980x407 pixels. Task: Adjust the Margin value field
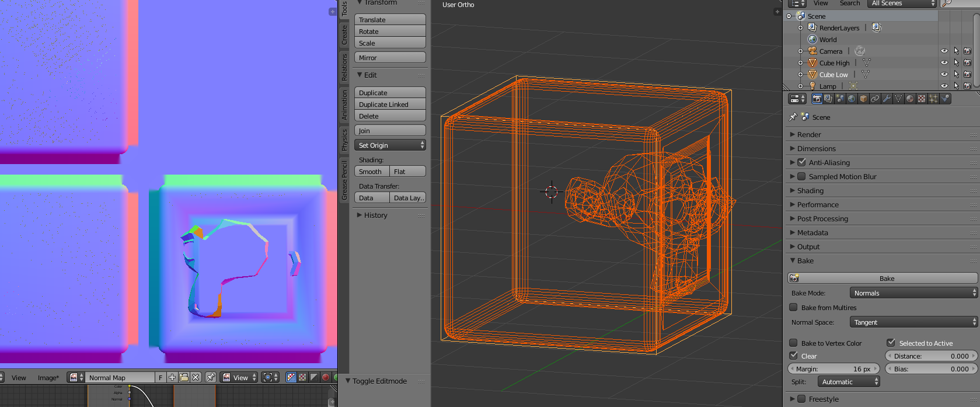point(833,368)
